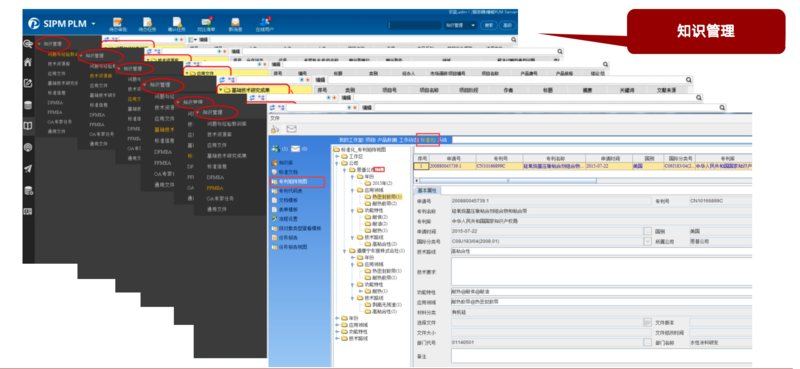
Task: Click the open book icon in dark sidebar
Action: point(29,126)
